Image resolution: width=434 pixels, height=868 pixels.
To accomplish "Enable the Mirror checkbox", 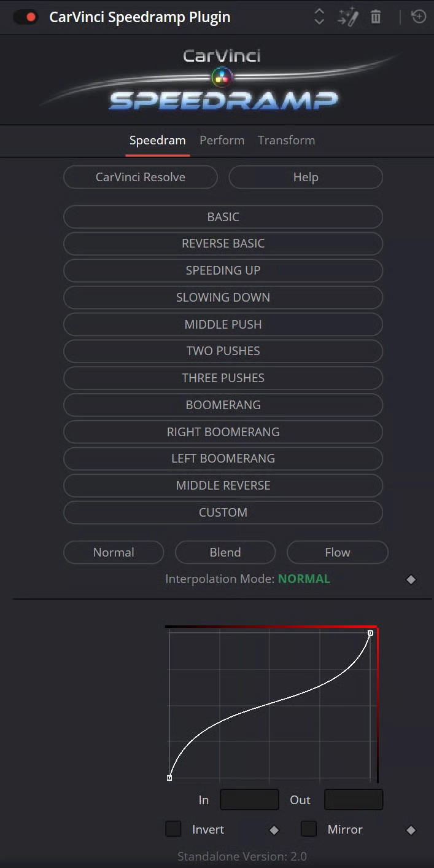I will coord(309,829).
